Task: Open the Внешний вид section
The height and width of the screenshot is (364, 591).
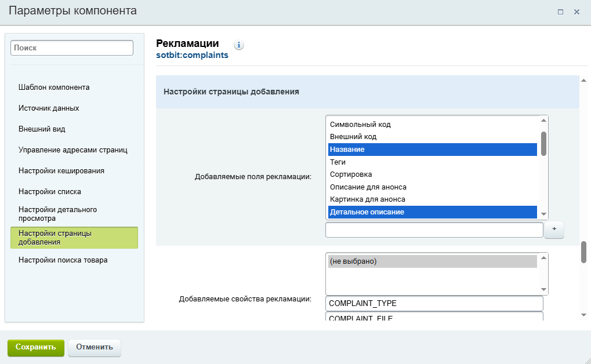Action: click(42, 129)
